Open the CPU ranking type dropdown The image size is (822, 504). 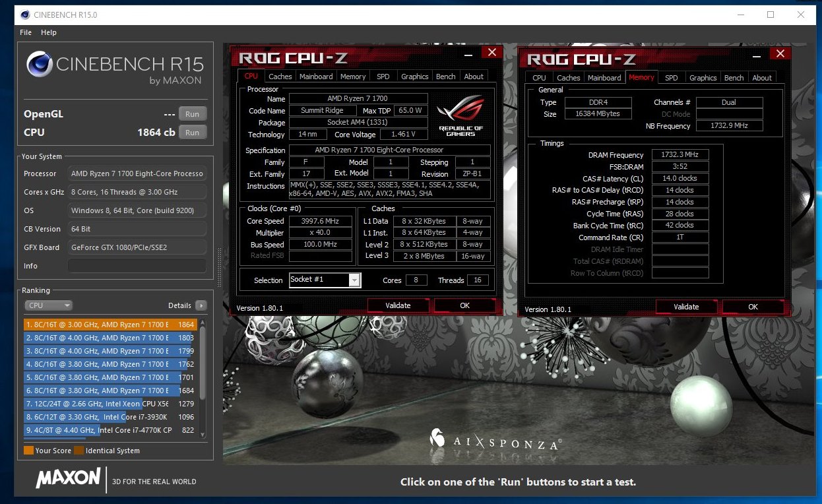(x=48, y=305)
